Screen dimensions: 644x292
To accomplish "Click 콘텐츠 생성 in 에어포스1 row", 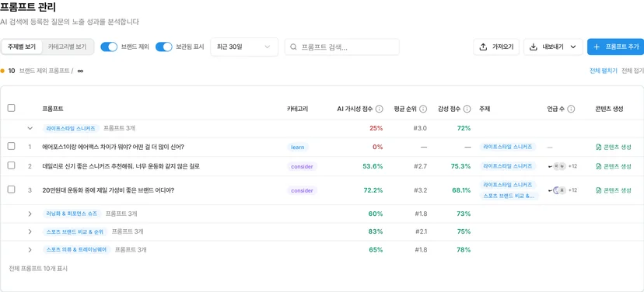I will 614,147.
